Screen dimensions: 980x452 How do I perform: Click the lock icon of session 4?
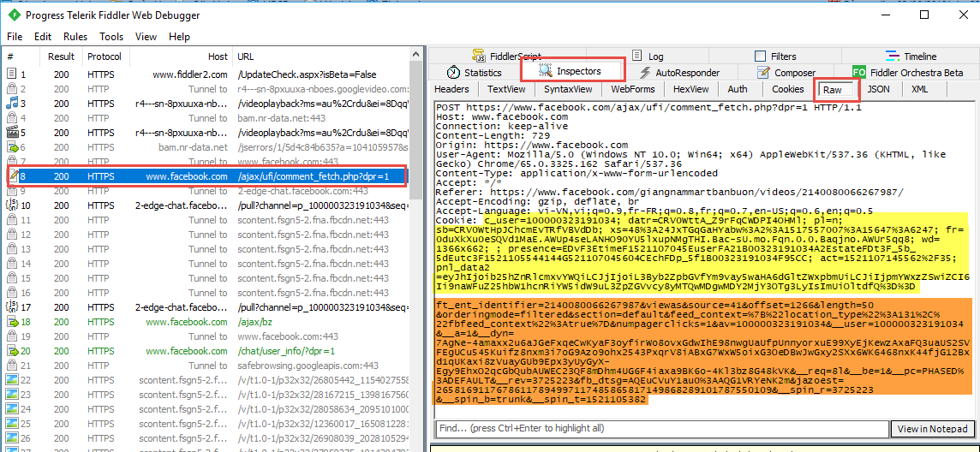[11, 118]
